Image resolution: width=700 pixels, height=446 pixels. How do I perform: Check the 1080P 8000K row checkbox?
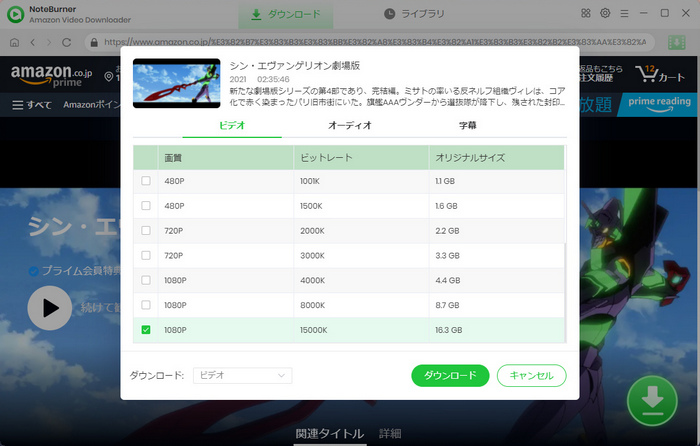146,305
